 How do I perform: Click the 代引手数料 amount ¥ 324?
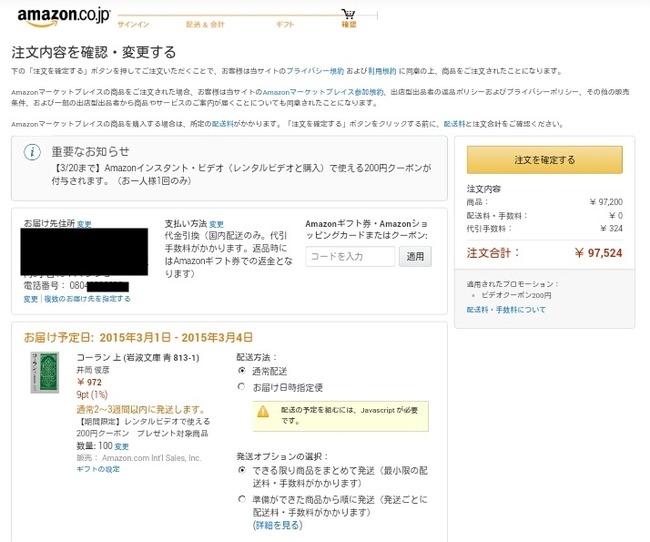coord(611,228)
